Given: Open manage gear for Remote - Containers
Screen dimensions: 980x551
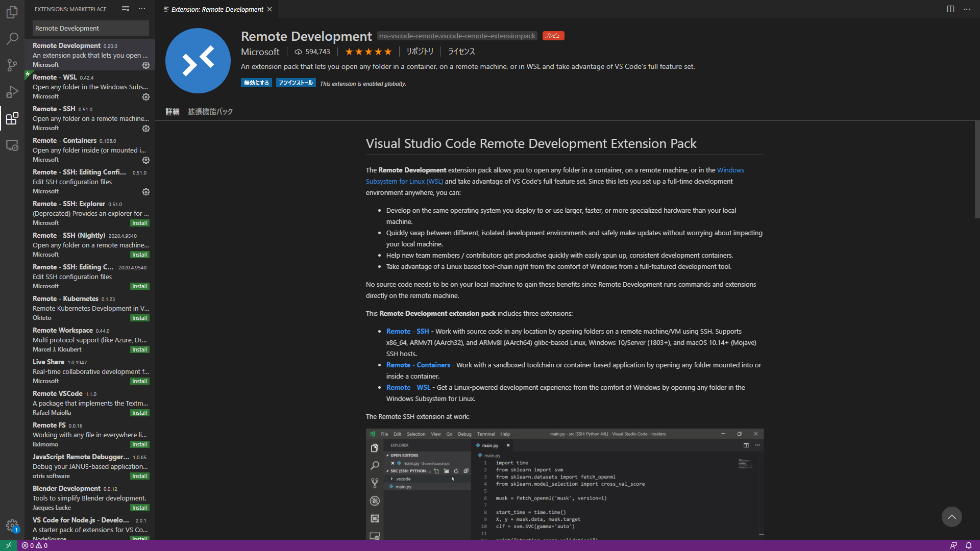Looking at the screenshot, I should pos(146,160).
